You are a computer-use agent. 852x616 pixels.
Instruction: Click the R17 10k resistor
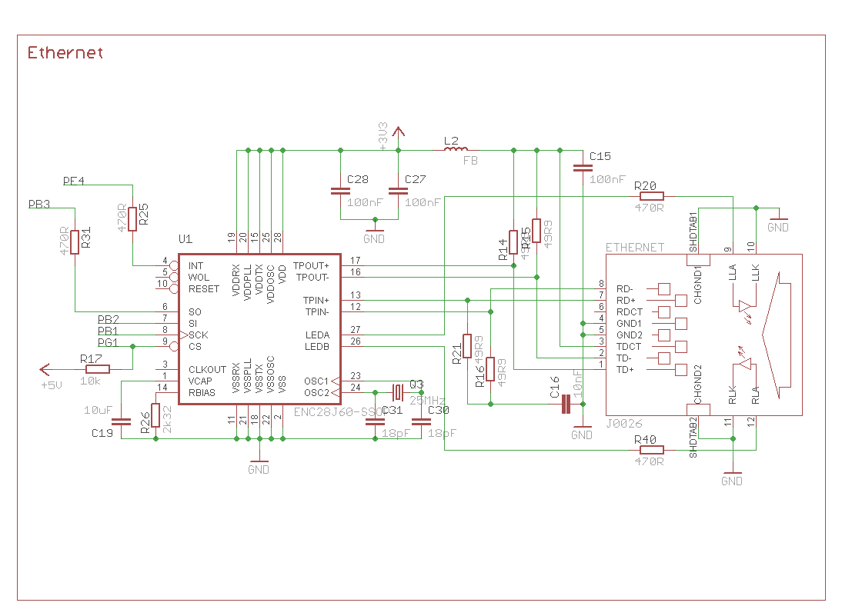tap(98, 369)
